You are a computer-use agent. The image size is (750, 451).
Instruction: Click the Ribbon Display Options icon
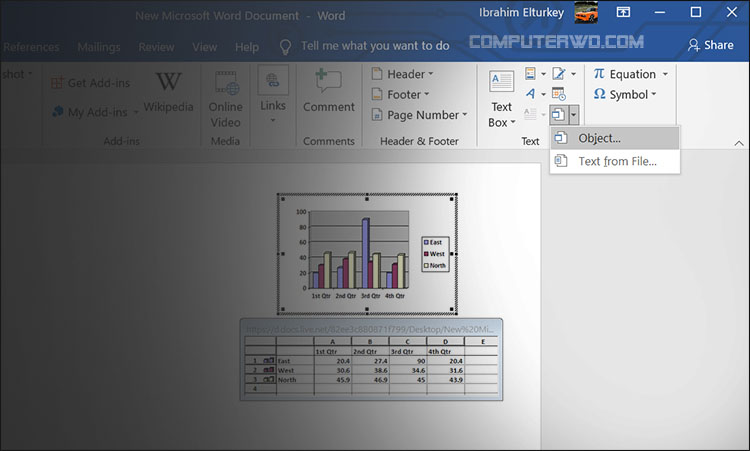[x=623, y=12]
